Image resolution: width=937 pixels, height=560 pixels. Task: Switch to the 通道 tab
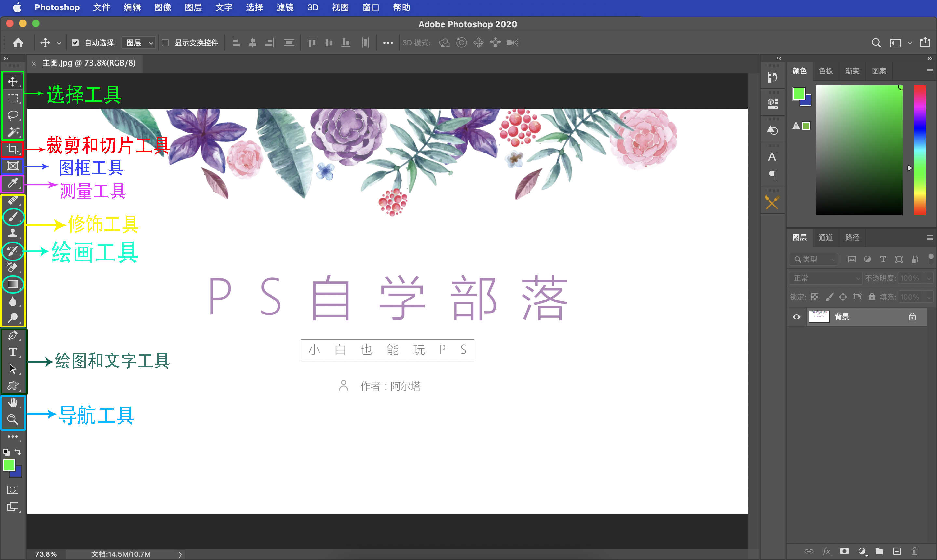(x=825, y=237)
